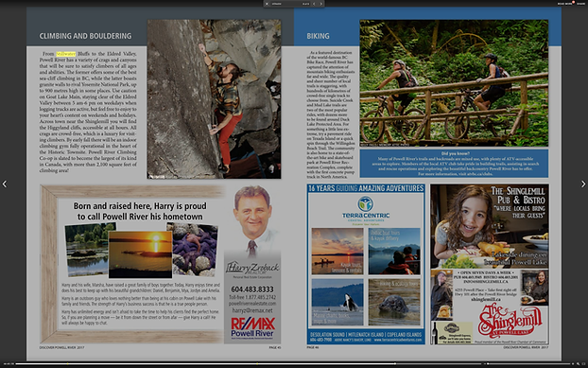Click the zodiac boat tours photo

click(x=394, y=251)
